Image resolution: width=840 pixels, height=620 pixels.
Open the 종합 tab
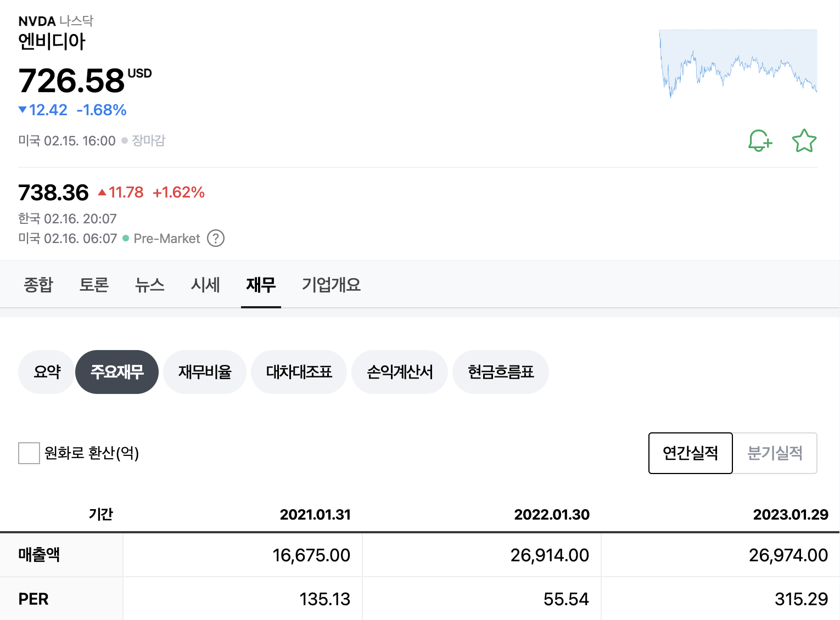38,285
